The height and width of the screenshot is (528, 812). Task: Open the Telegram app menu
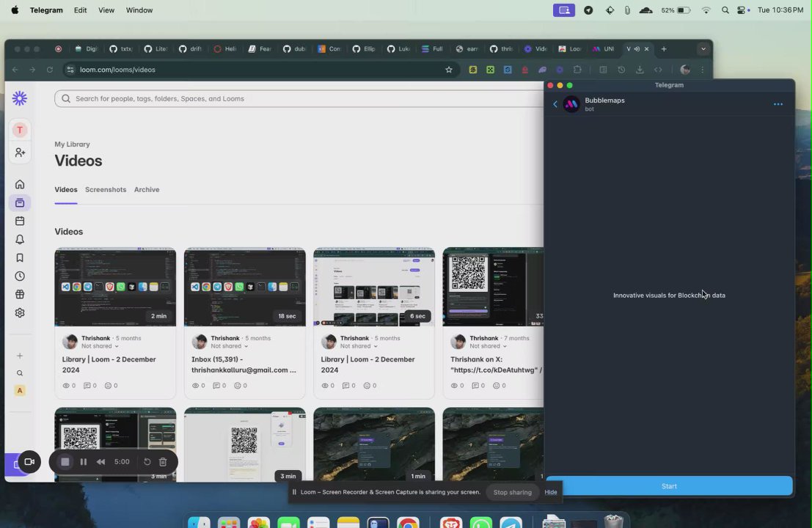(x=46, y=10)
